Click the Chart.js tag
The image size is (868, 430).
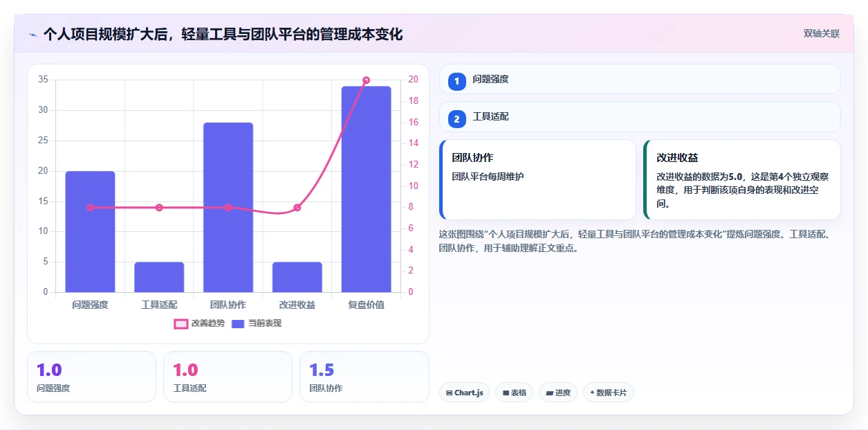(x=464, y=393)
